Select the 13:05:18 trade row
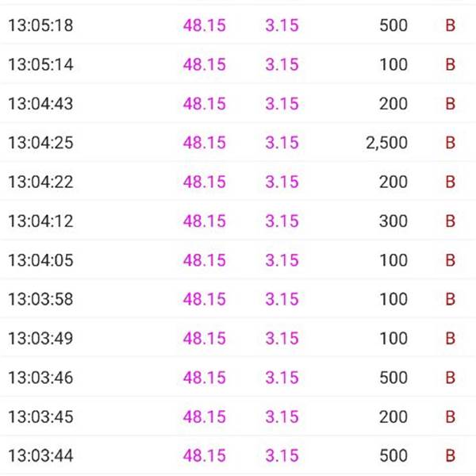The width and height of the screenshot is (476, 476). coord(238,25)
